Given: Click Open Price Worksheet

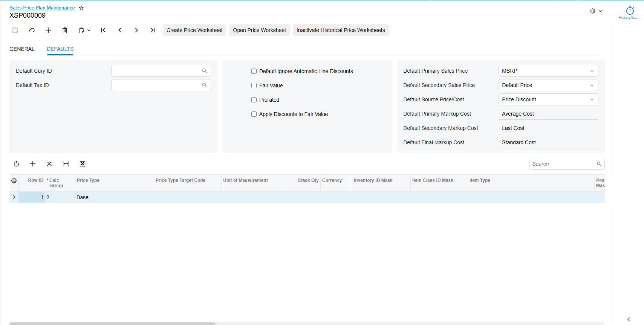Looking at the screenshot, I should (259, 30).
